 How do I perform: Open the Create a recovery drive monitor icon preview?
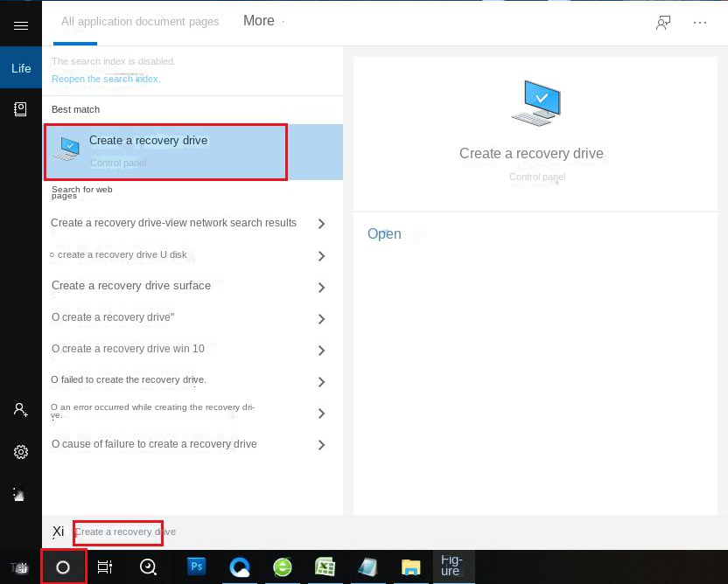tap(536, 101)
